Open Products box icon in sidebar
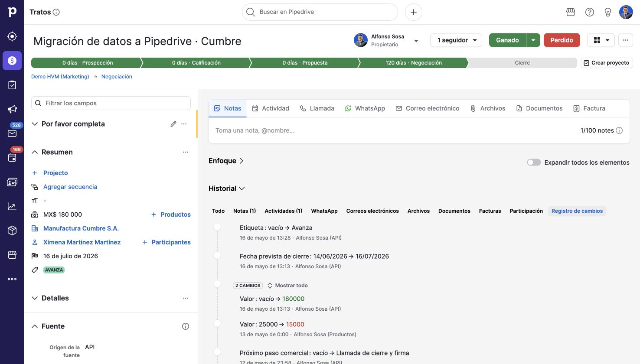640x364 pixels. (x=12, y=231)
